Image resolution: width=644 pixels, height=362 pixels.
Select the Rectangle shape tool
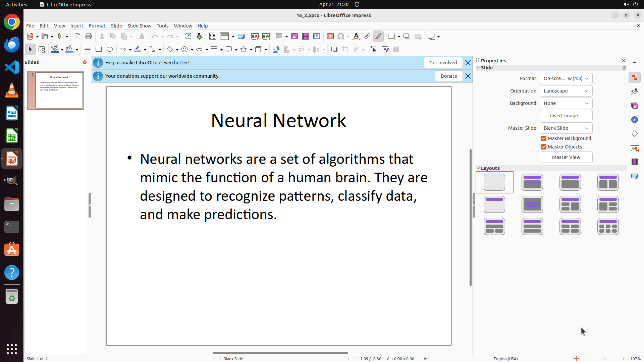coord(99,50)
